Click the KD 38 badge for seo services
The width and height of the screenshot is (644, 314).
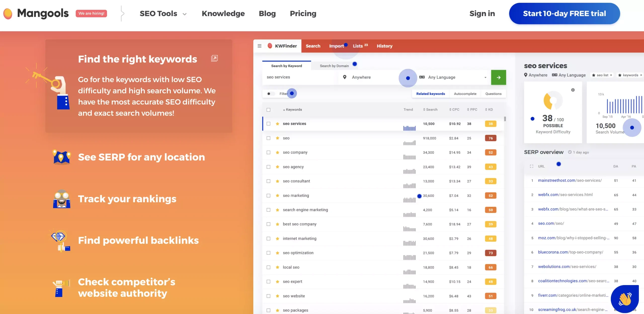[x=491, y=124]
